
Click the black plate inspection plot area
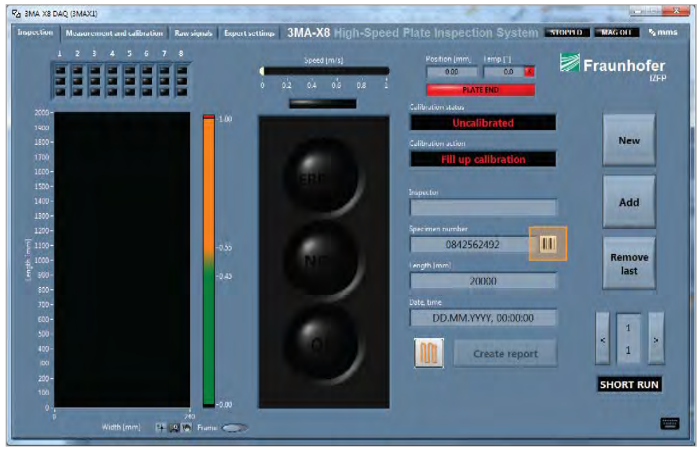(122, 259)
